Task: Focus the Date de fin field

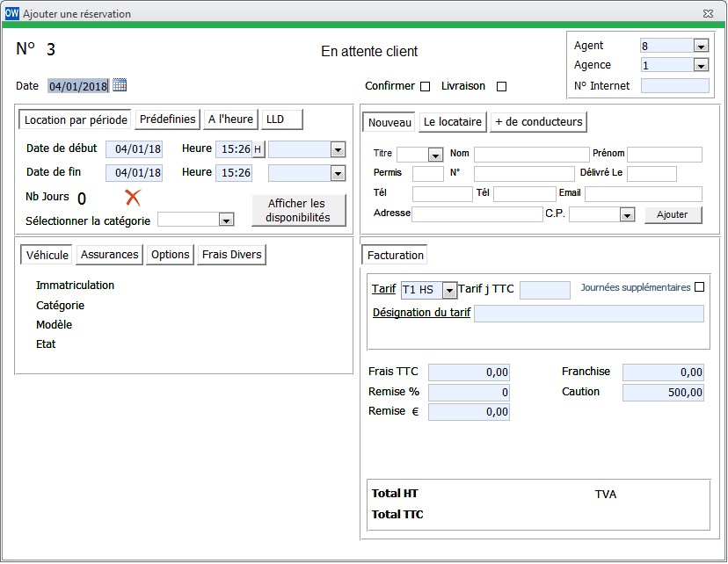Action: [x=135, y=173]
